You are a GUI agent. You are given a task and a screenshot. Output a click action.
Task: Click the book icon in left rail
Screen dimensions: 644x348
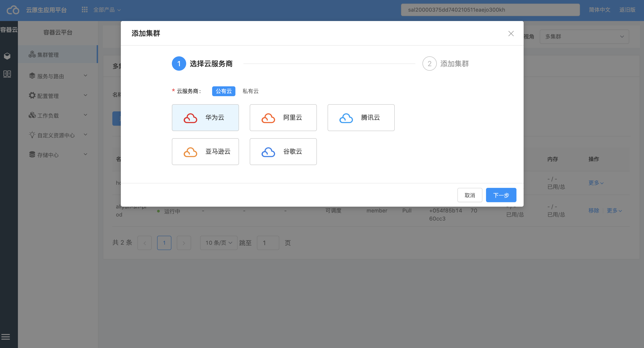7,74
